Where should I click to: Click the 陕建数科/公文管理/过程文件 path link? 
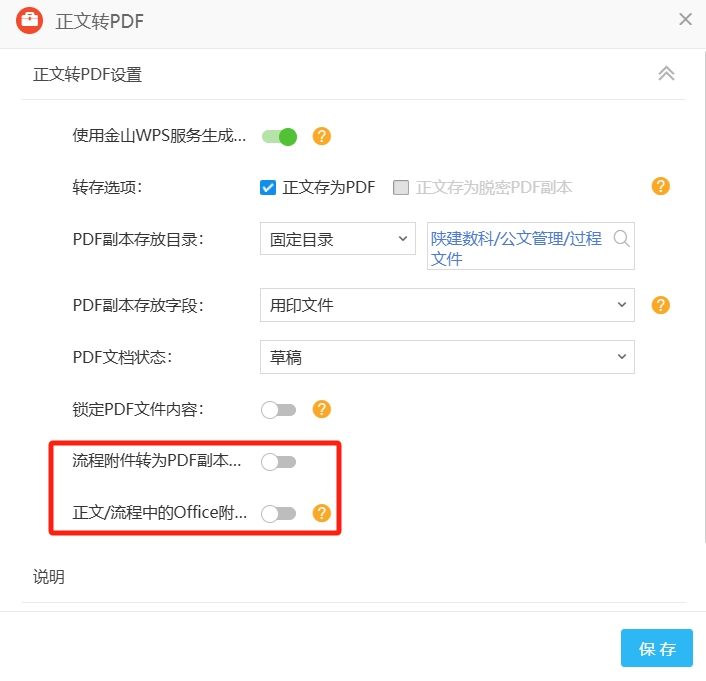[516, 248]
